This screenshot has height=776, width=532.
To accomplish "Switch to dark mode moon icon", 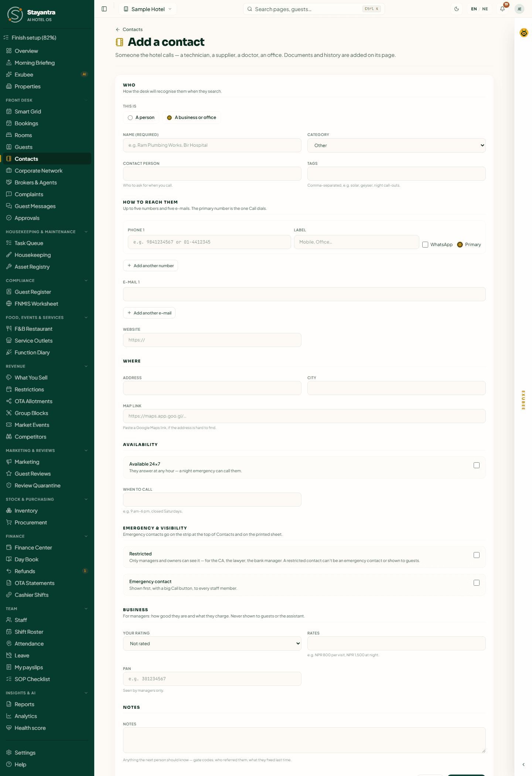I will (x=457, y=9).
